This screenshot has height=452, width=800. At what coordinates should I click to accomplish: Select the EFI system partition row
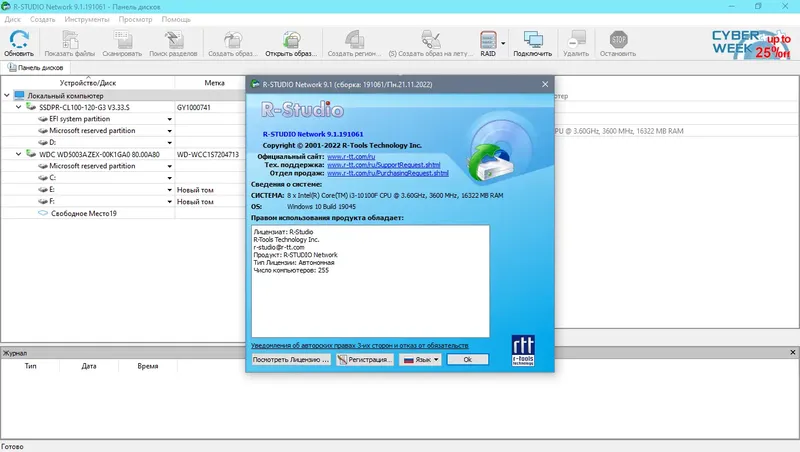(x=80, y=119)
